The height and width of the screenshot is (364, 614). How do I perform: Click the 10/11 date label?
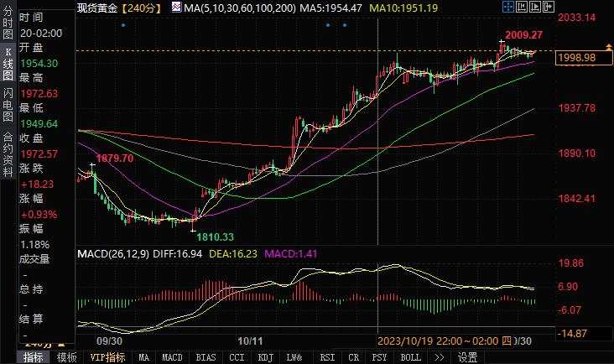click(250, 341)
